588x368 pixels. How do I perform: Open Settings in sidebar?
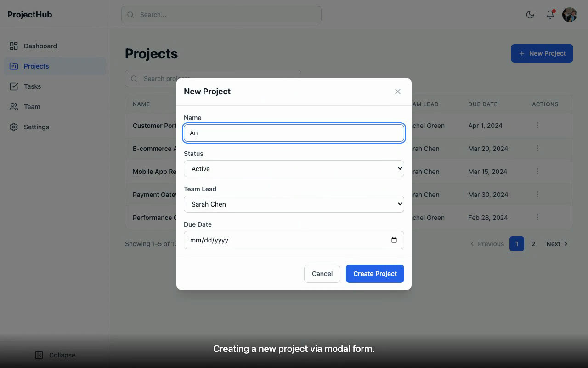click(x=55, y=127)
